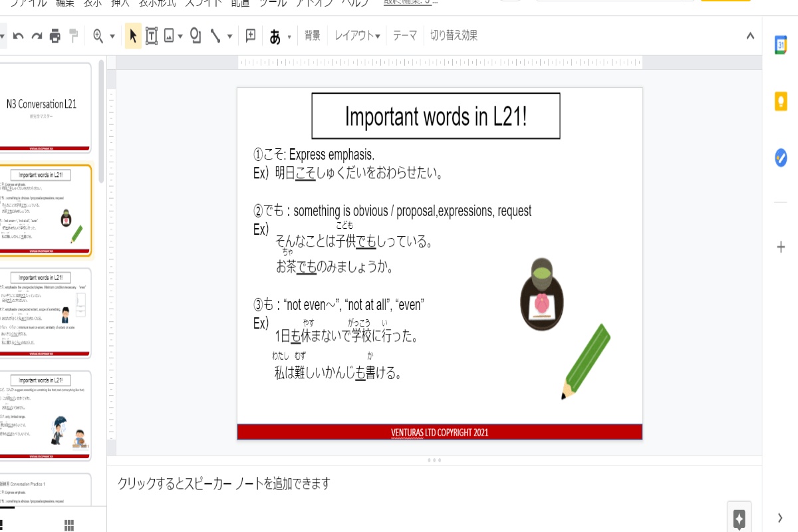Click the zoom magnifier tool
This screenshot has width=798, height=532.
[98, 36]
